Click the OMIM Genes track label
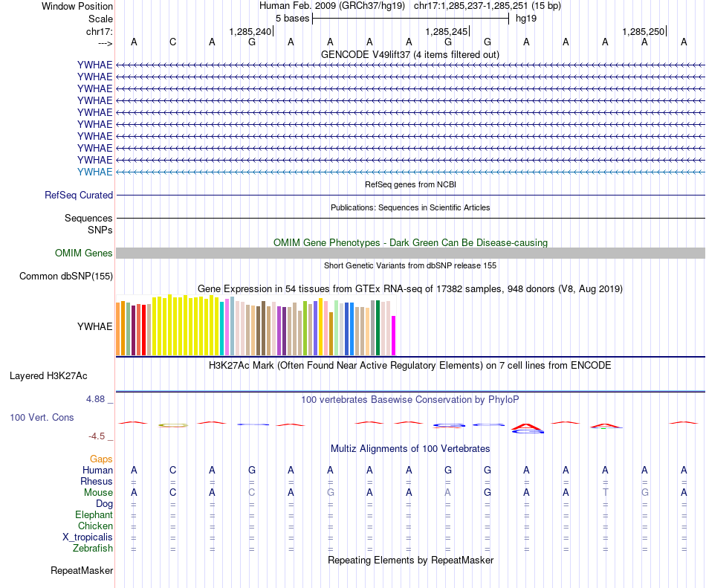This screenshot has width=706, height=588. (83, 253)
